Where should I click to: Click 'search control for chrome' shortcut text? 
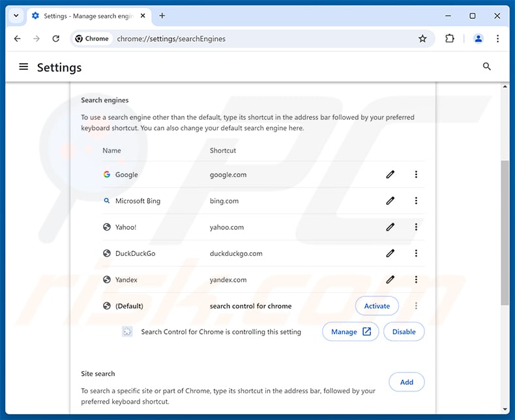click(250, 306)
